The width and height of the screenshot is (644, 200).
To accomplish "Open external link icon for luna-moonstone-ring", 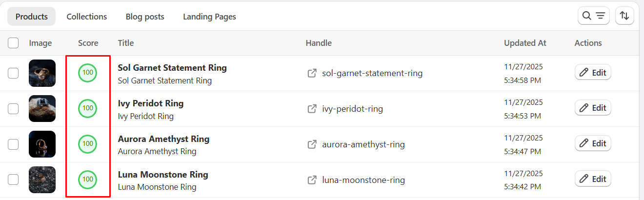I will tap(312, 180).
